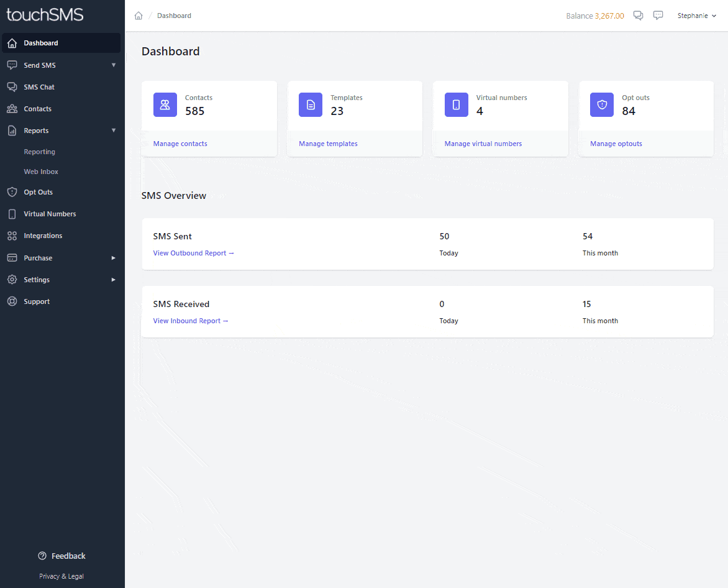This screenshot has width=728, height=588.
Task: Select Web Inbox under Reports
Action: pyautogui.click(x=41, y=172)
